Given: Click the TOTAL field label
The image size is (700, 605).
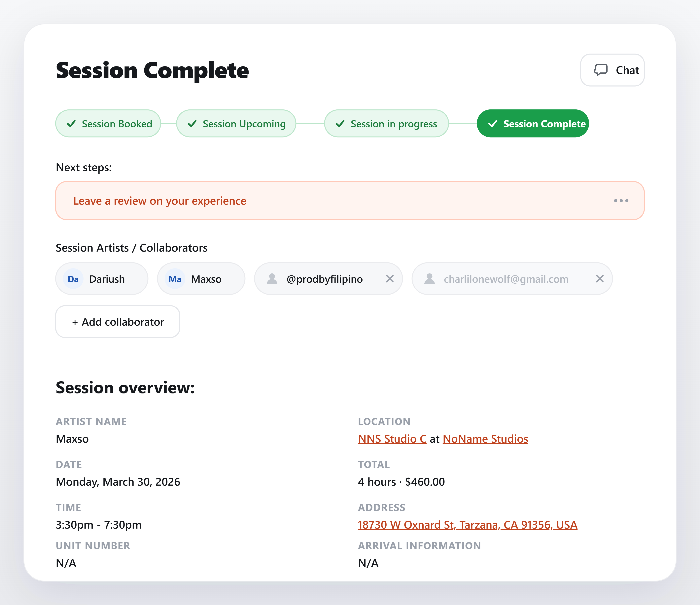Looking at the screenshot, I should (x=374, y=465).
